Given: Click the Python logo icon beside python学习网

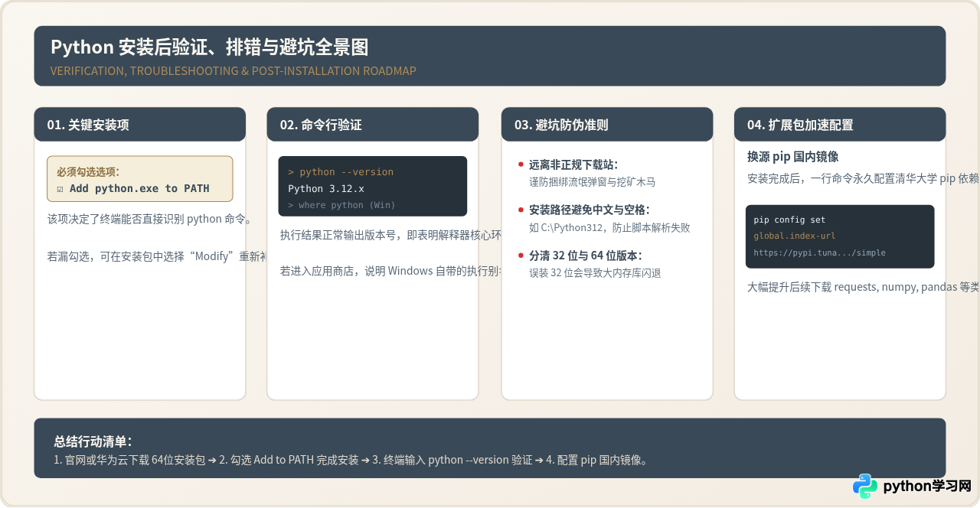Looking at the screenshot, I should click(865, 487).
